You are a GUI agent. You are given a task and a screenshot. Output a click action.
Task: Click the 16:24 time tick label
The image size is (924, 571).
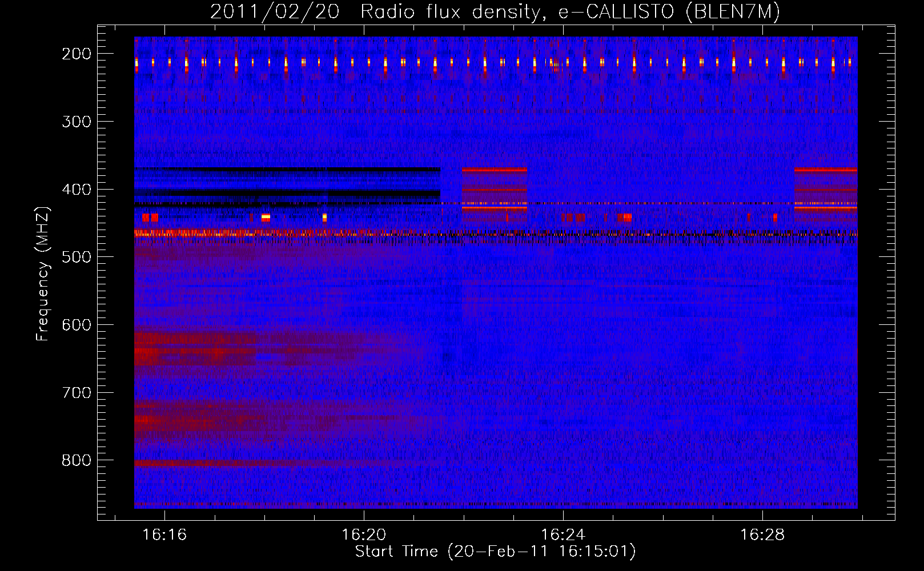click(563, 535)
